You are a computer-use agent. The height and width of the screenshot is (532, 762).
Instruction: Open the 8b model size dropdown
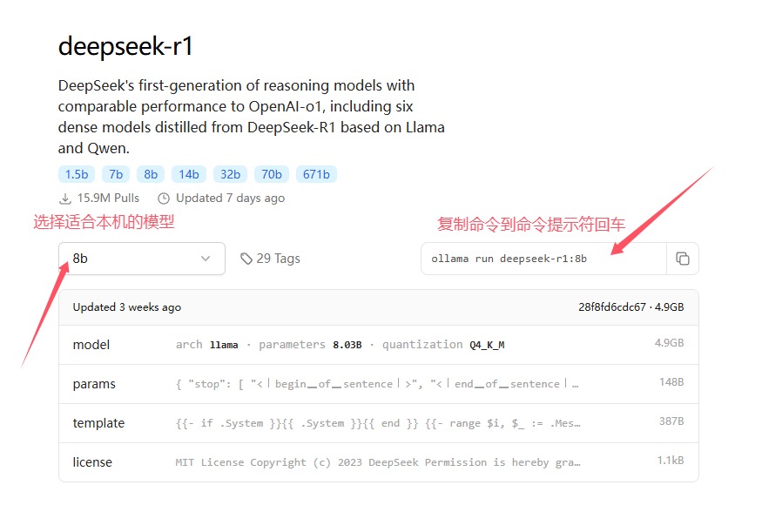[x=142, y=259]
